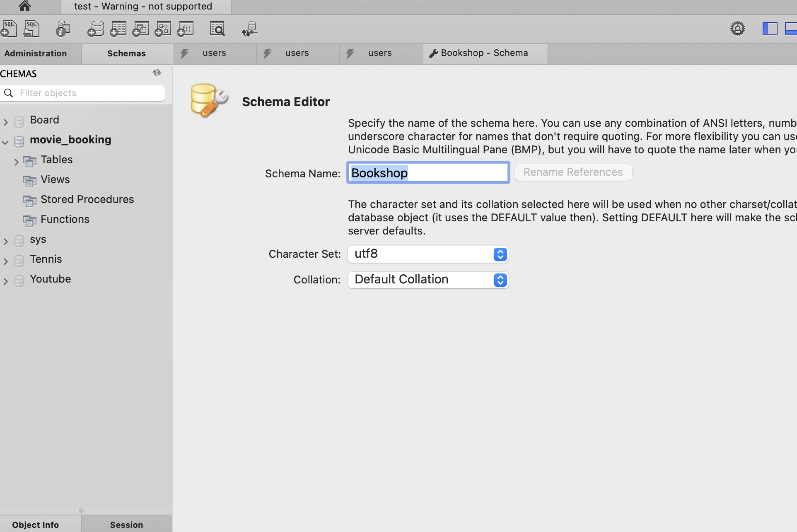Click the create new table icon
Screen dimensions: 797x532
pos(118,29)
